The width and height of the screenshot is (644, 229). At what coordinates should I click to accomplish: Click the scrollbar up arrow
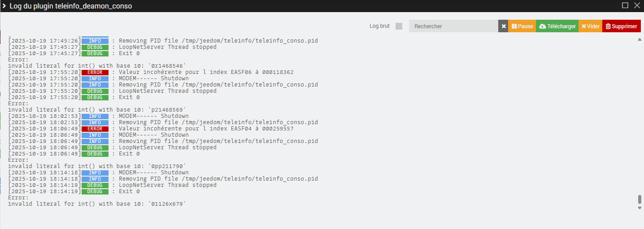(x=639, y=39)
